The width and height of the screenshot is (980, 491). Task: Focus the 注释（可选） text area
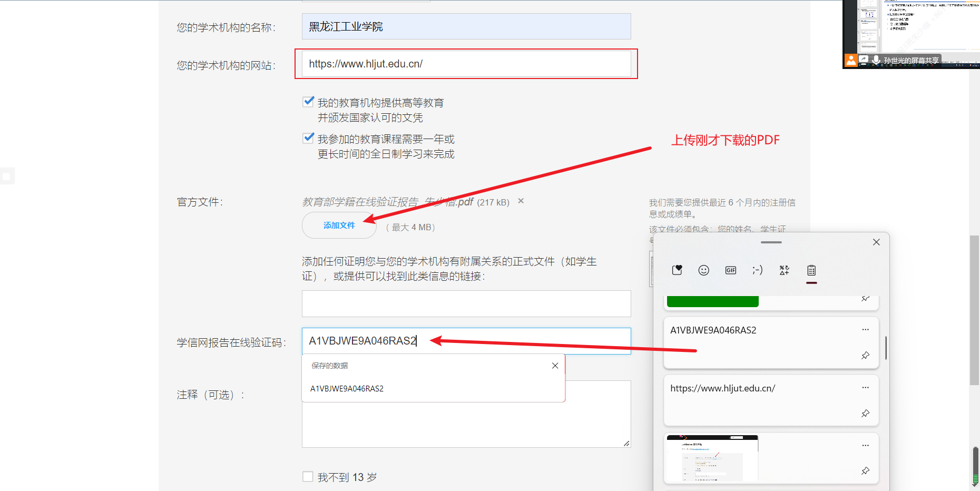click(466, 414)
